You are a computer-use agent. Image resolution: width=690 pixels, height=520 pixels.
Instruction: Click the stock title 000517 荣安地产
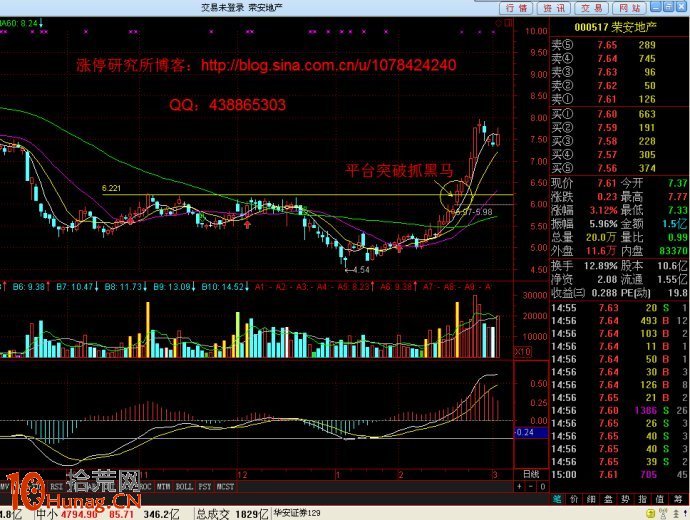coord(615,27)
